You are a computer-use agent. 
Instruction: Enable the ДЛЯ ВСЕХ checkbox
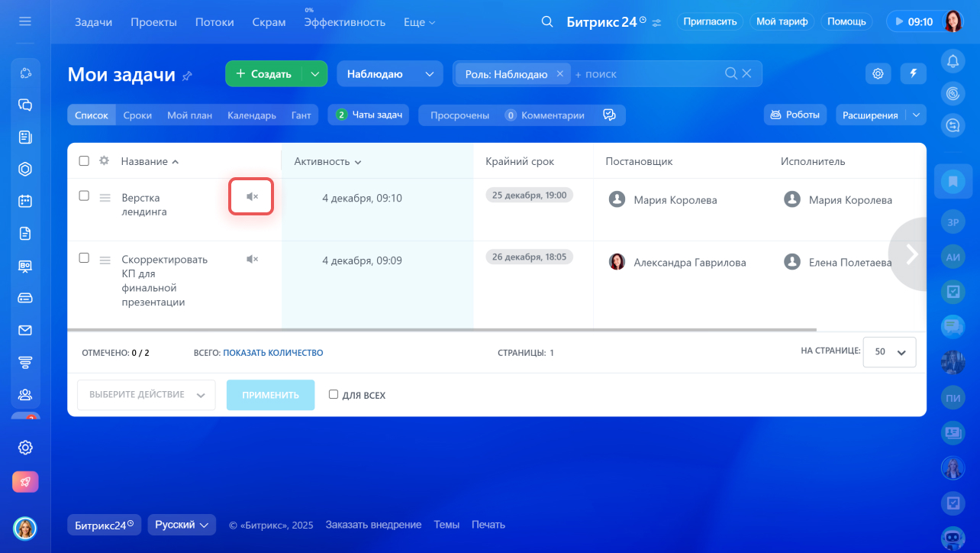[334, 395]
